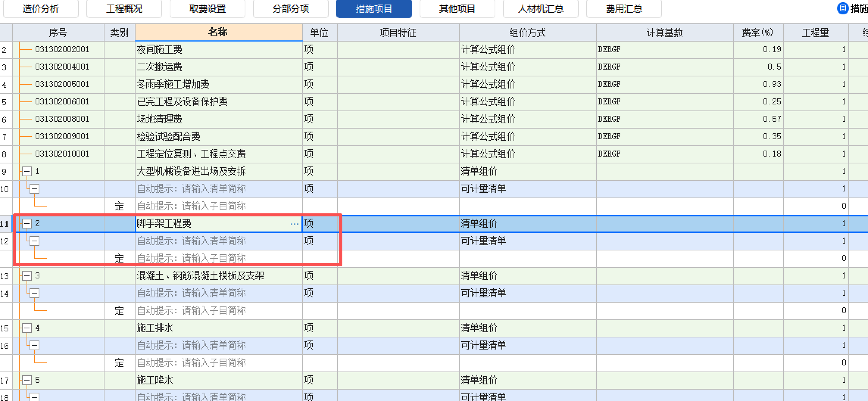868x401 pixels.
Task: Collapse item 2 脚手架工程费 tree node
Action: click(x=26, y=224)
